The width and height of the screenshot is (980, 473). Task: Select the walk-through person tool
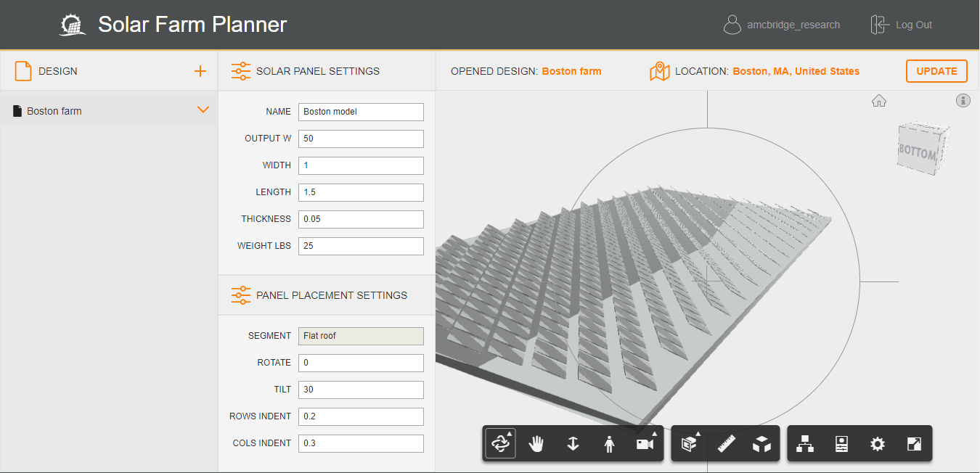coord(609,443)
